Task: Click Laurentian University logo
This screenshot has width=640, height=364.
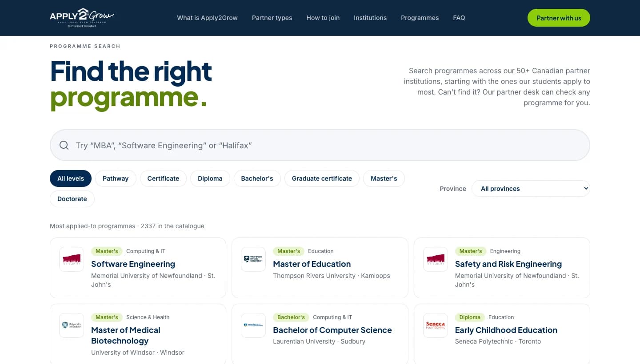Action: coord(253,325)
